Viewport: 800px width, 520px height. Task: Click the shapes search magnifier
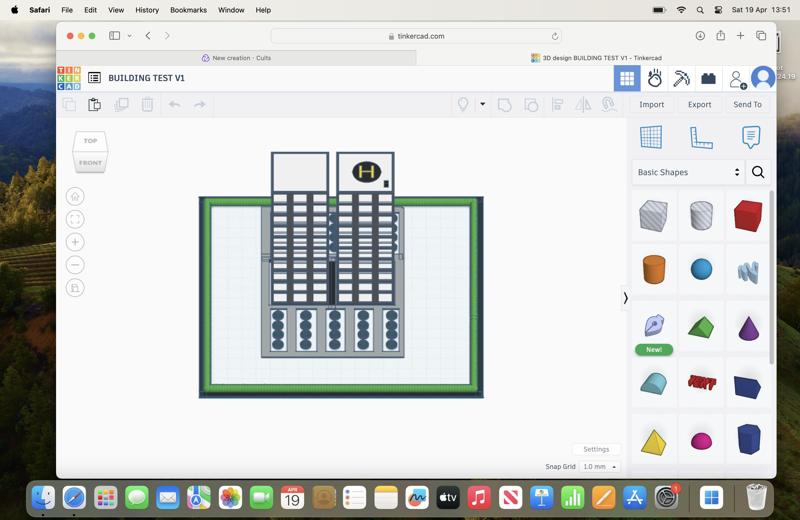pos(758,172)
